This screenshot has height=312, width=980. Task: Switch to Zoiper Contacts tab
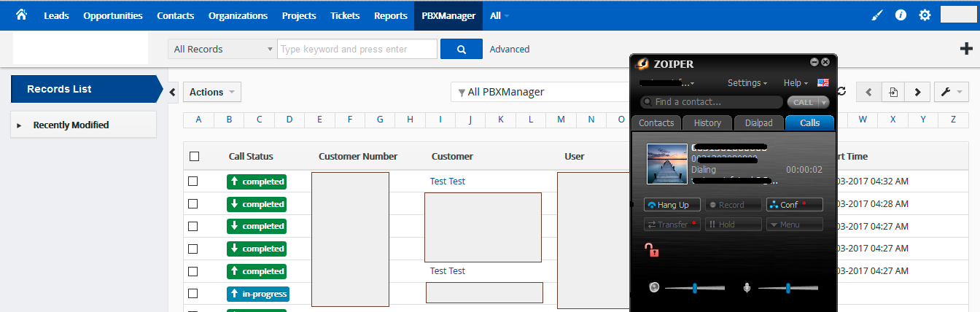point(656,122)
